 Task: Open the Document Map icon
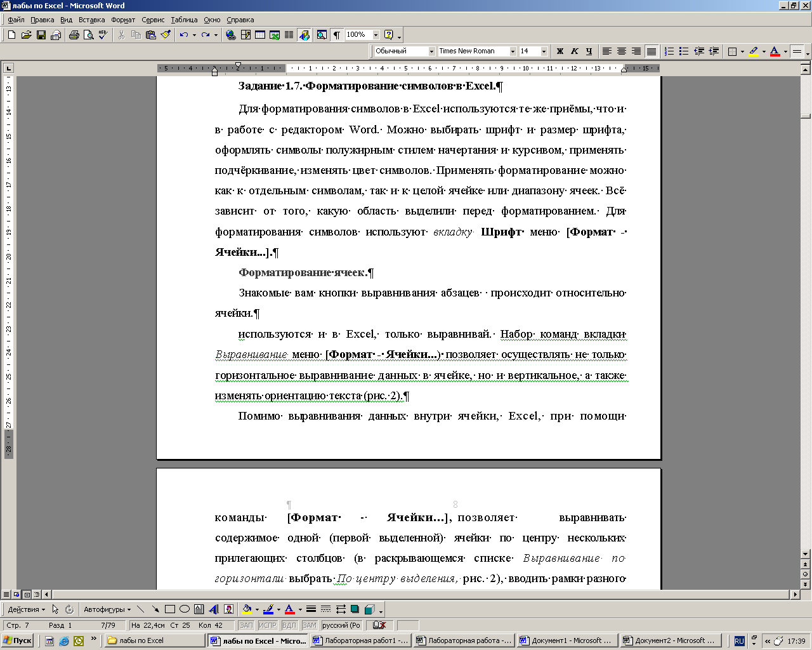click(322, 35)
